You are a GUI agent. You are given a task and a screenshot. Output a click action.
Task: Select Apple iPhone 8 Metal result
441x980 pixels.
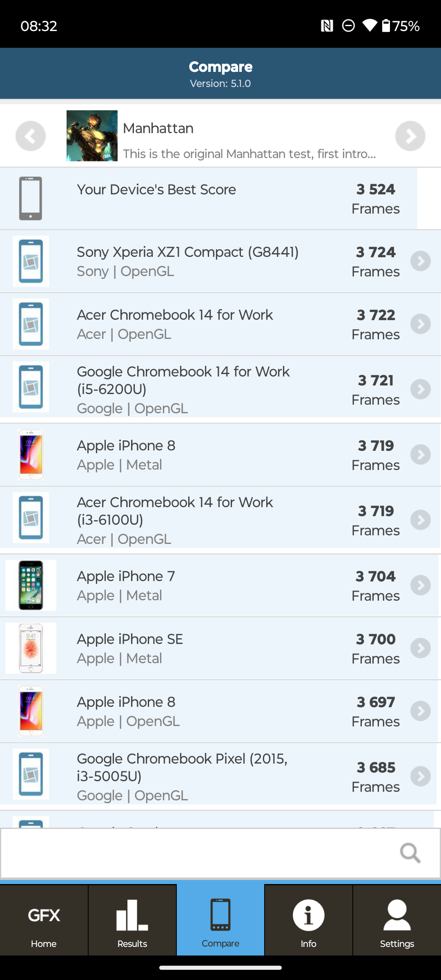pyautogui.click(x=127, y=454)
